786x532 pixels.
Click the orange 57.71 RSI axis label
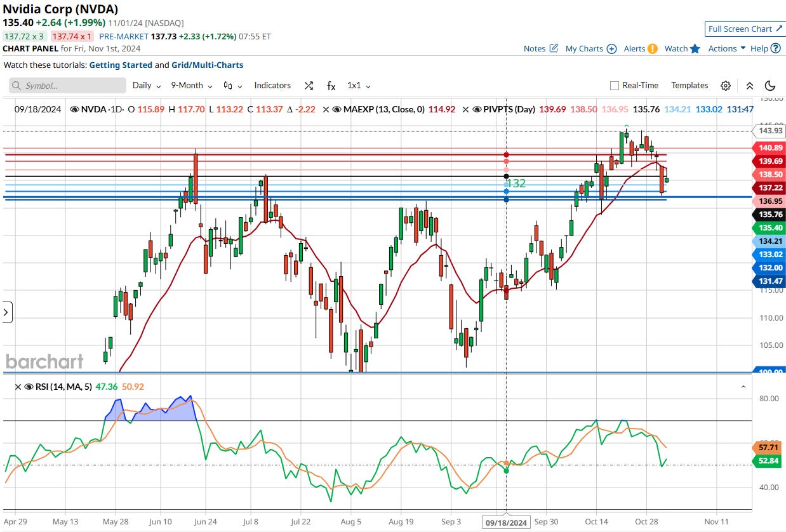point(767,448)
